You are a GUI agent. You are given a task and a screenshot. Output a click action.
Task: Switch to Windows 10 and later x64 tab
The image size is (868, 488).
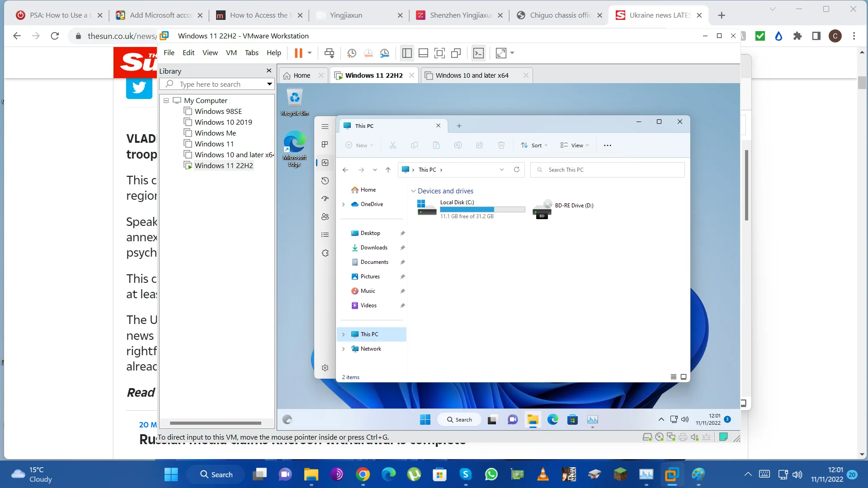point(472,75)
